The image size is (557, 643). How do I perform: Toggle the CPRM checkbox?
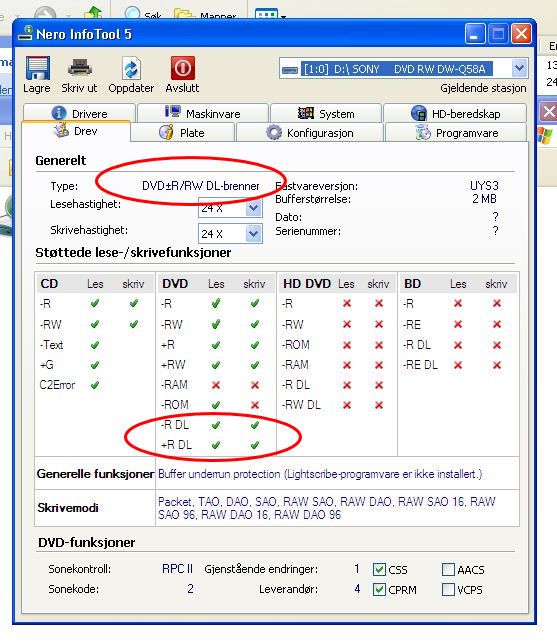pos(379,590)
